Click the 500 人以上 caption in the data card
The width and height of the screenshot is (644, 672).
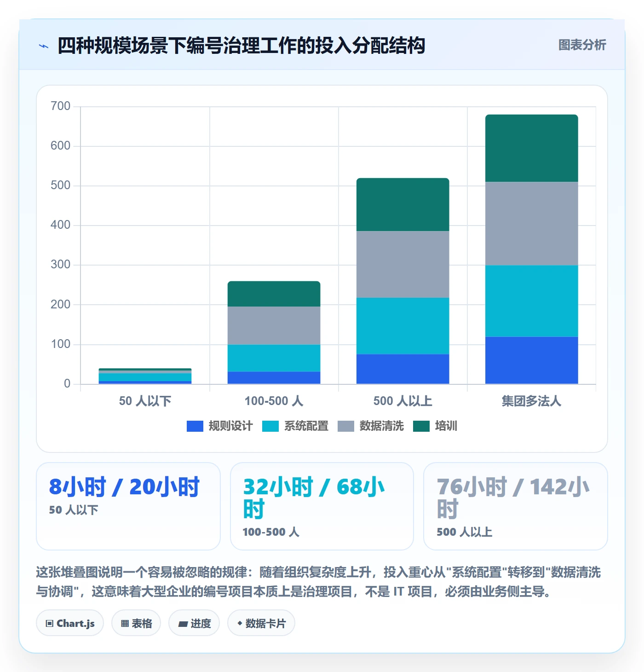[x=465, y=532]
